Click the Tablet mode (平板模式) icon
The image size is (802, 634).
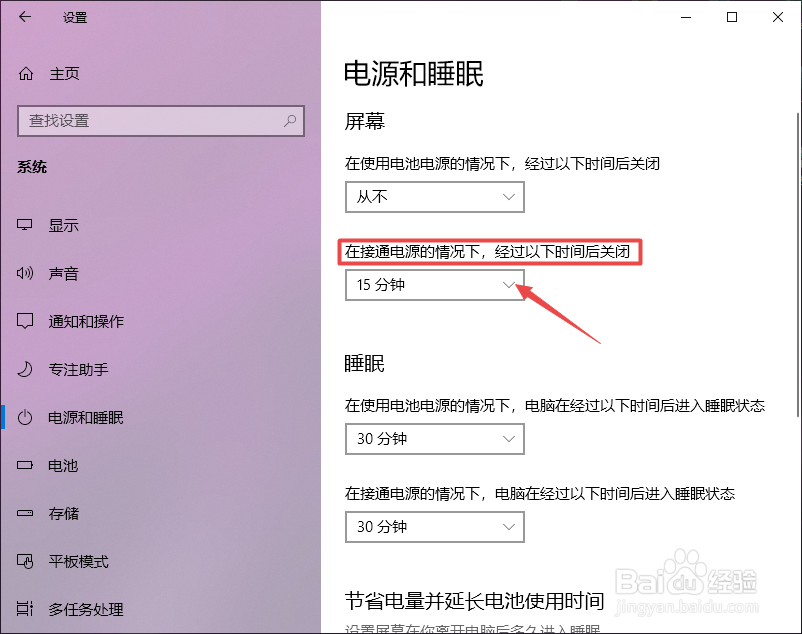26,561
